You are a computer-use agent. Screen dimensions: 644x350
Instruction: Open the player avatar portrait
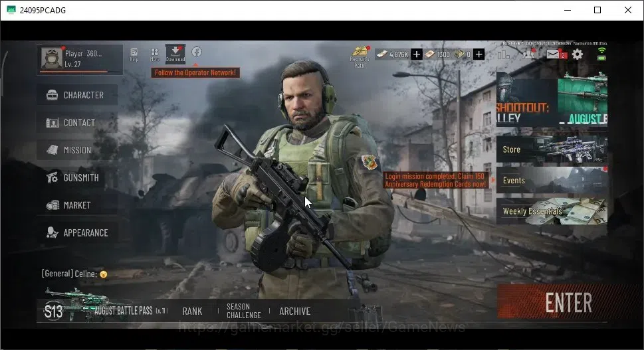tap(52, 58)
